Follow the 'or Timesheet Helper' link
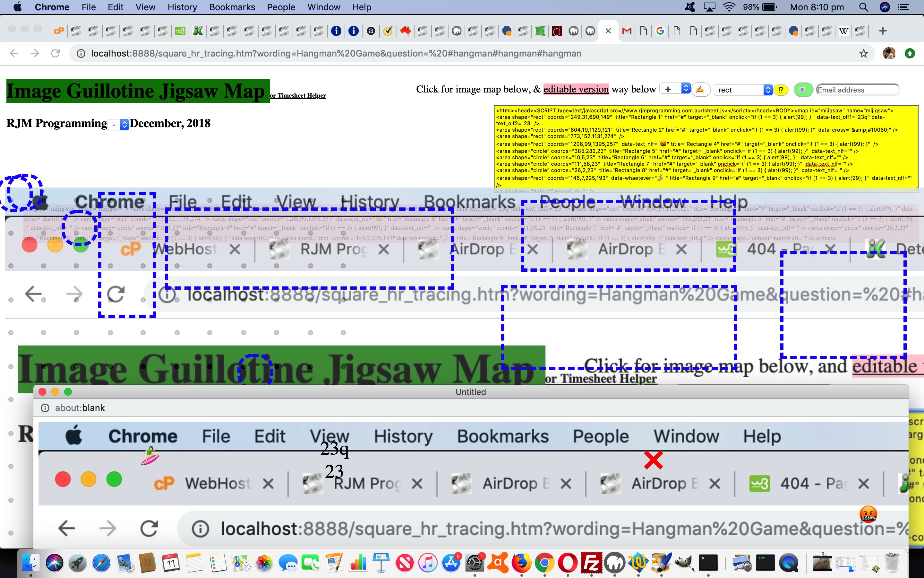The height and width of the screenshot is (578, 924). click(x=298, y=96)
